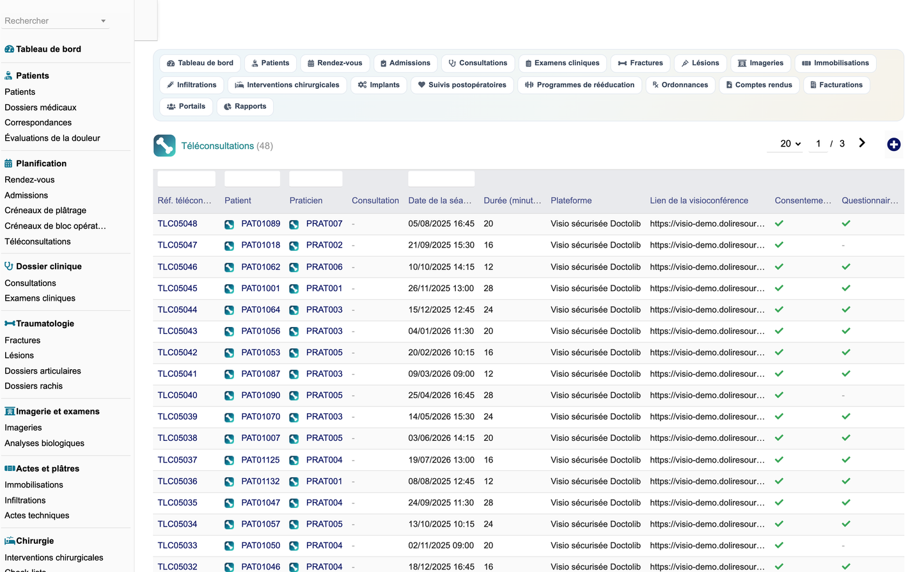Click the page number field showing 1

pos(818,144)
